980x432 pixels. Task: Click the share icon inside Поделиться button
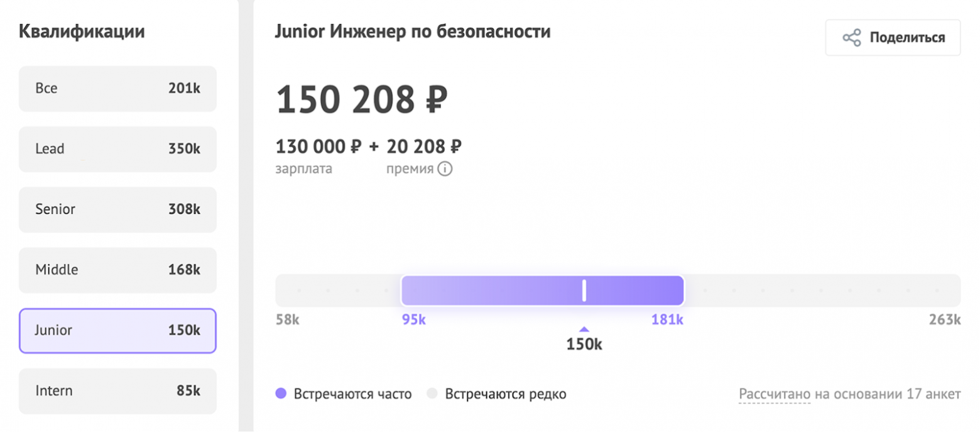(x=852, y=37)
